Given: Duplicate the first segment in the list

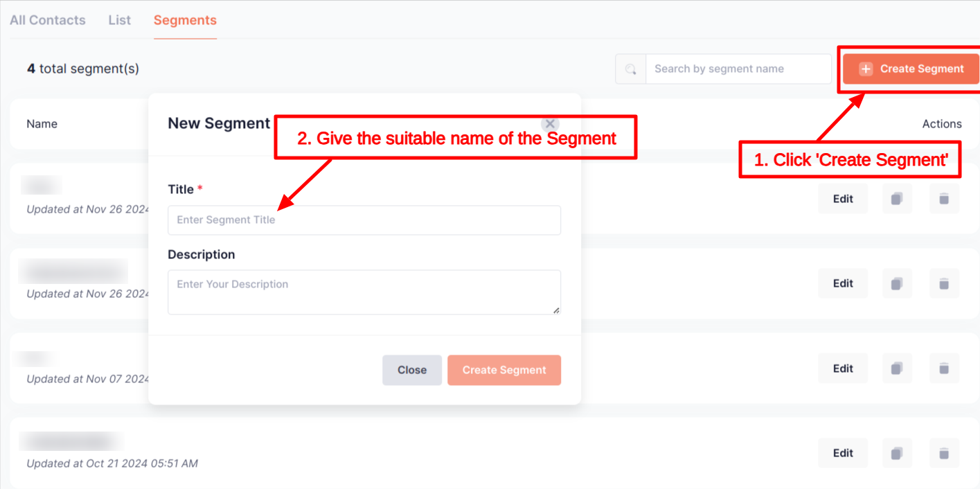Looking at the screenshot, I should 897,199.
